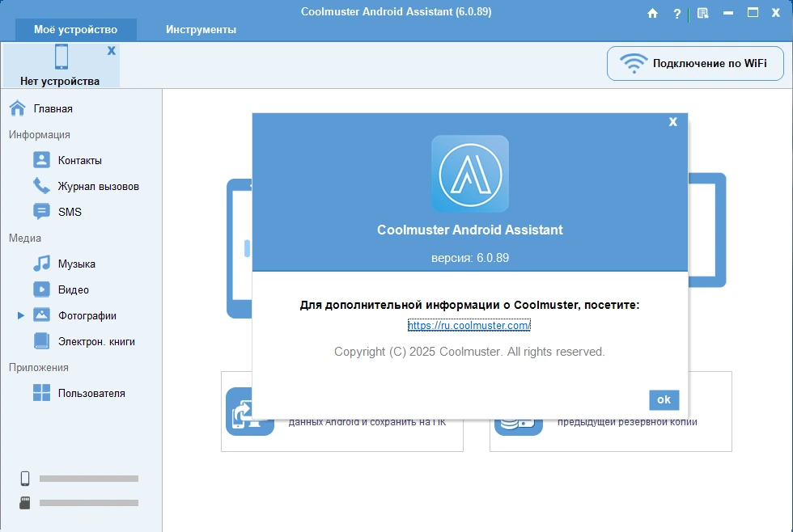Open the https://ru.coolmuster.com/ link
The image size is (793, 532).
tap(469, 325)
